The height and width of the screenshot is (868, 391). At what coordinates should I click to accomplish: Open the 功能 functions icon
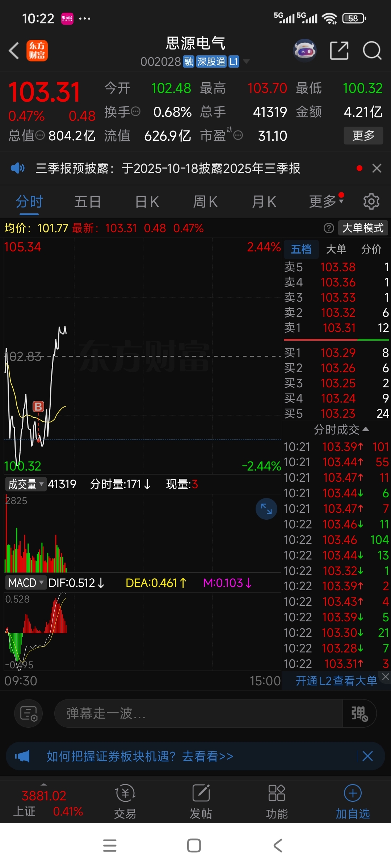point(277,802)
